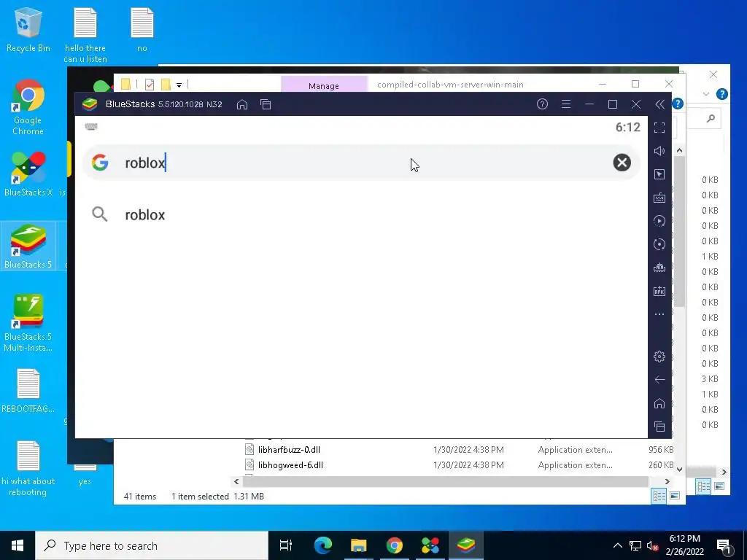Select BlueStacks X desktop shortcut

(28, 174)
